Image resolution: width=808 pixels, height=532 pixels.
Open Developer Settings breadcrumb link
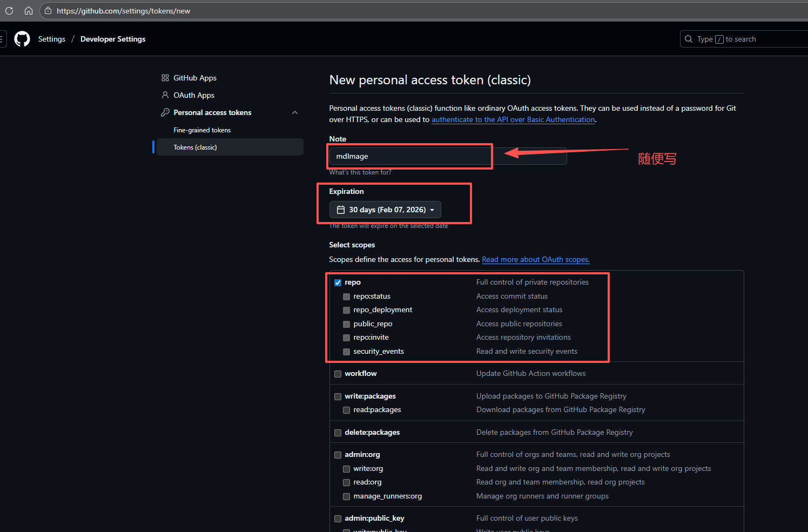113,39
